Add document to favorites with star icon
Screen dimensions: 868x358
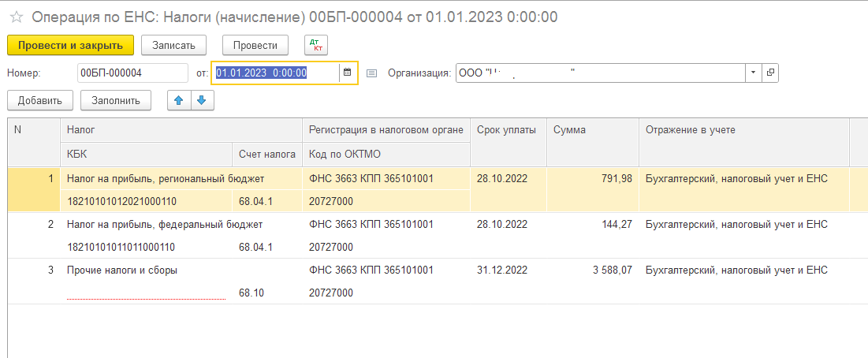[16, 17]
